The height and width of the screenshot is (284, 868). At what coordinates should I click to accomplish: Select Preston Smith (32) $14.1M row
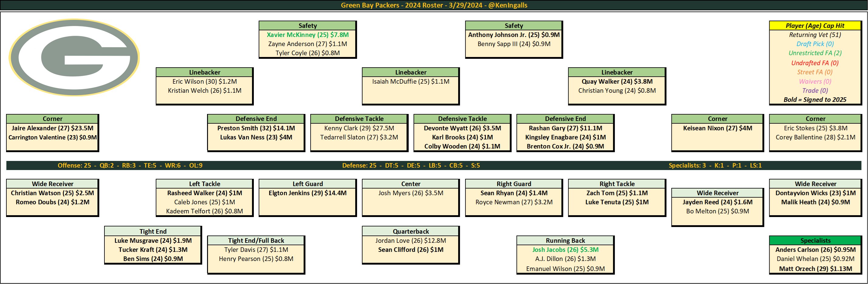(256, 128)
